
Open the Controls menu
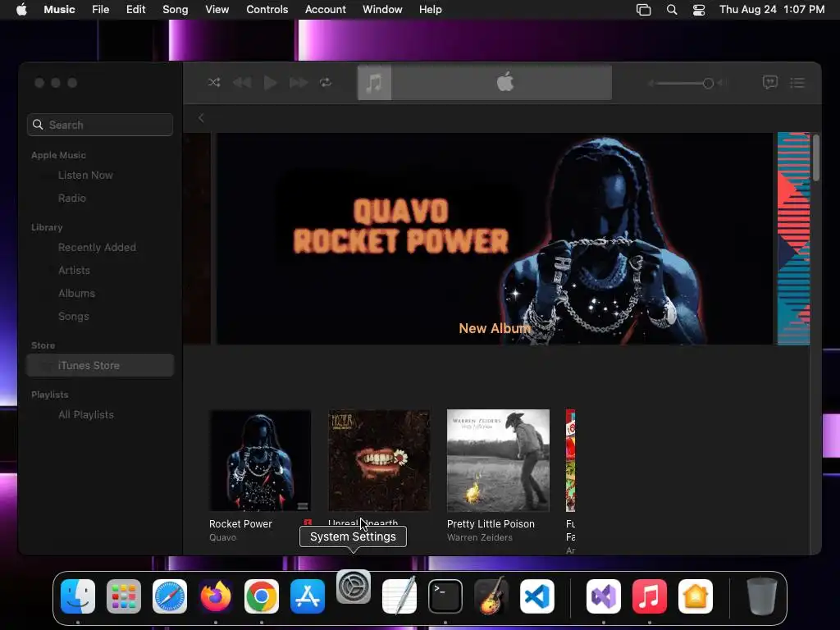pyautogui.click(x=267, y=10)
